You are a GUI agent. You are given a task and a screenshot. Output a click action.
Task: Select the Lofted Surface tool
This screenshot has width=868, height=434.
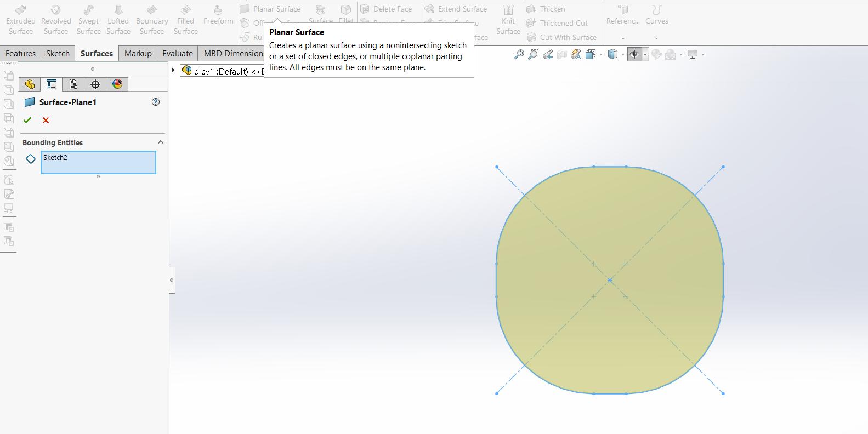pos(118,20)
